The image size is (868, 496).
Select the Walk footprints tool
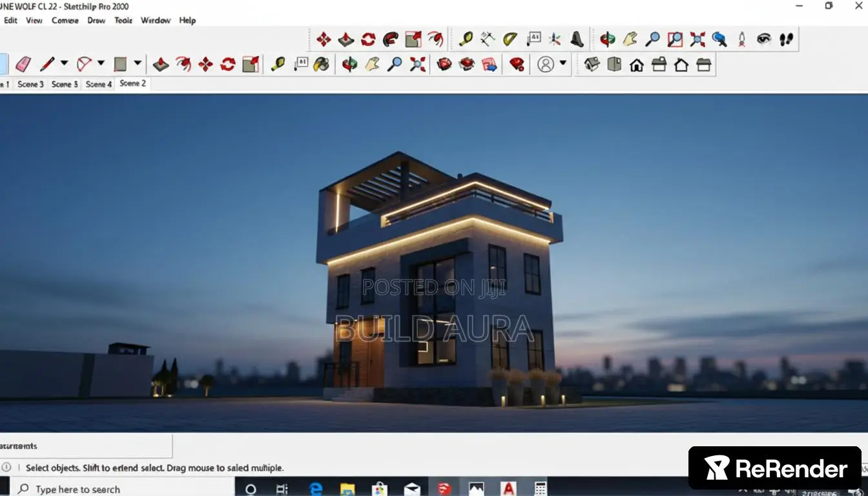tap(786, 39)
